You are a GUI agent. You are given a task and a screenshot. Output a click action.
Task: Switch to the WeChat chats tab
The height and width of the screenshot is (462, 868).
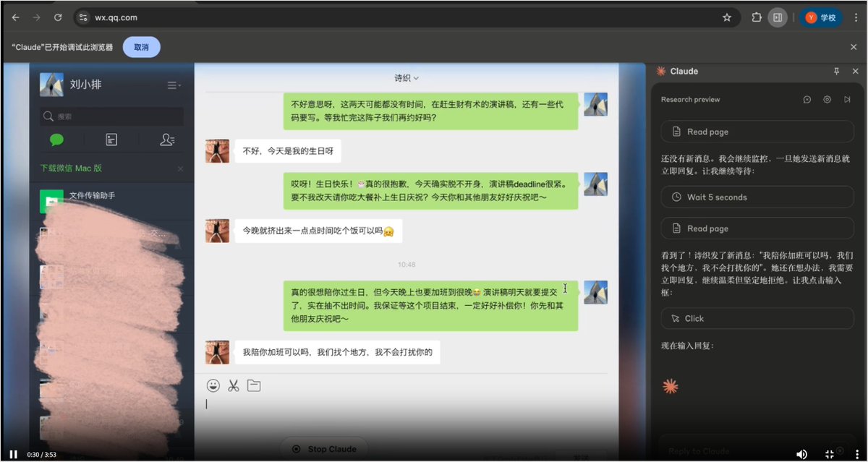point(56,140)
